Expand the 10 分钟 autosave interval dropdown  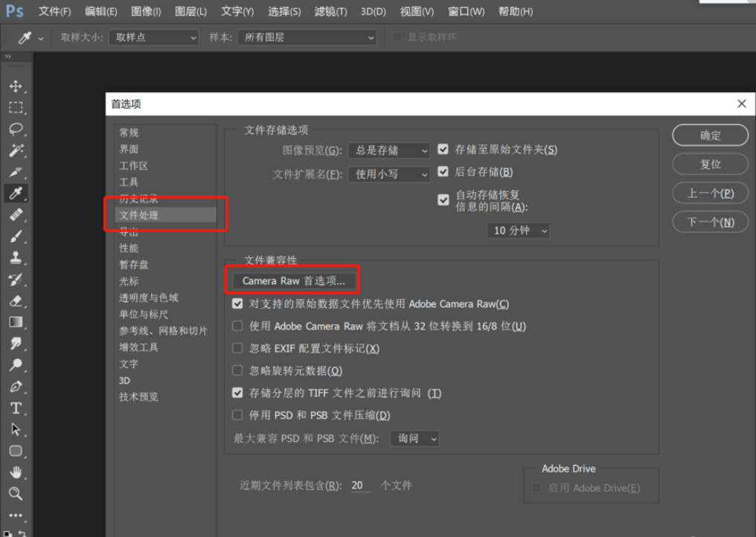519,231
